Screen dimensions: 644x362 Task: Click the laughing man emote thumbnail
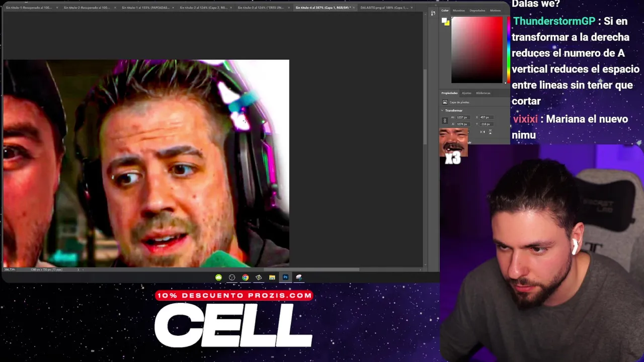coord(453,142)
